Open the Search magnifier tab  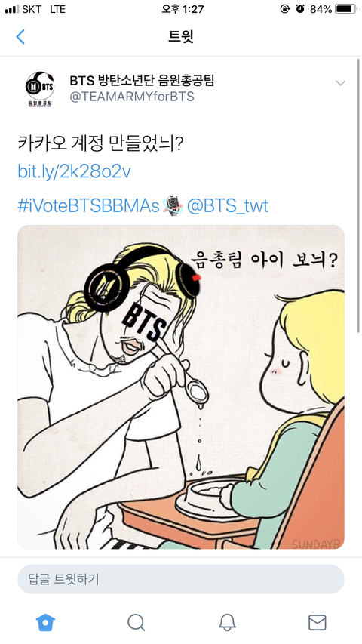coord(136,622)
